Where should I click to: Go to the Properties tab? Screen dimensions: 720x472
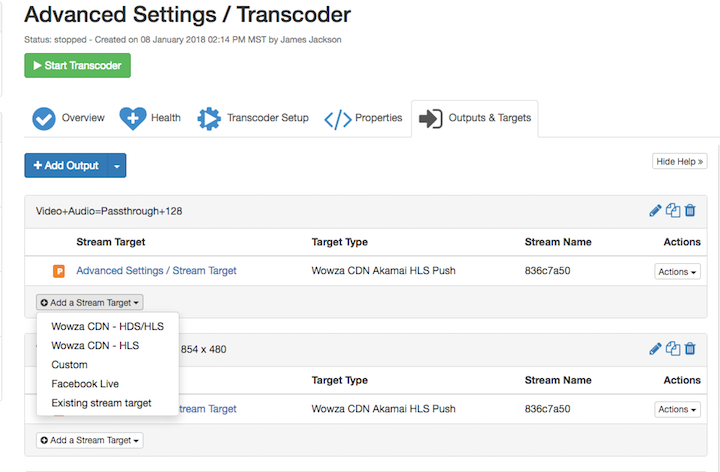[364, 118]
